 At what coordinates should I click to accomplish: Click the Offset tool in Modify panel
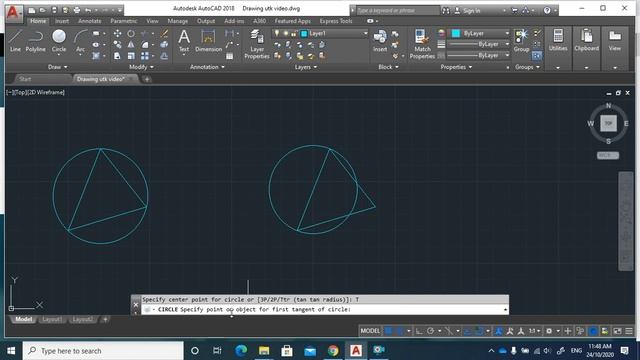coord(164,56)
